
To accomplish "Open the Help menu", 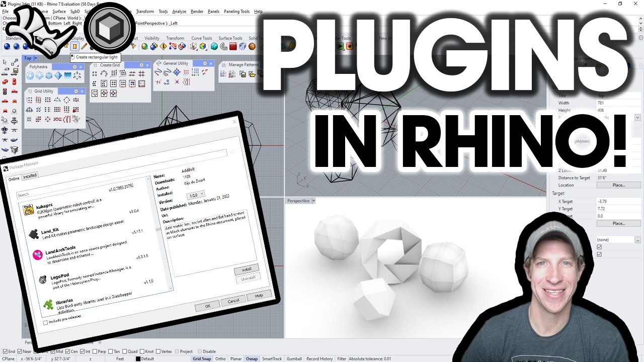I will click(258, 11).
